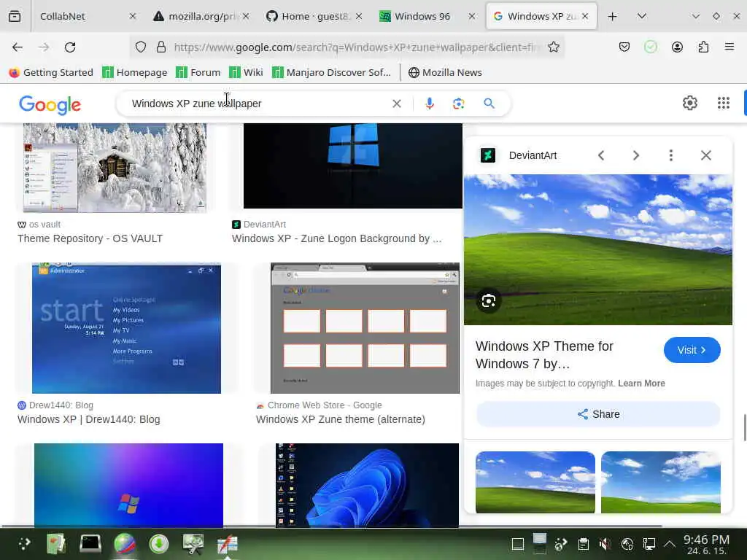
Task: Open the snowy cabin theme thumbnail
Action: [115, 167]
